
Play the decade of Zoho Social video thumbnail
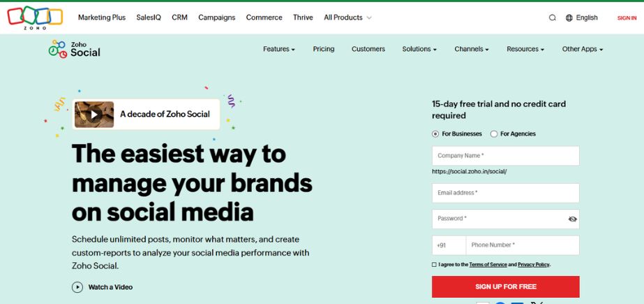pos(94,115)
